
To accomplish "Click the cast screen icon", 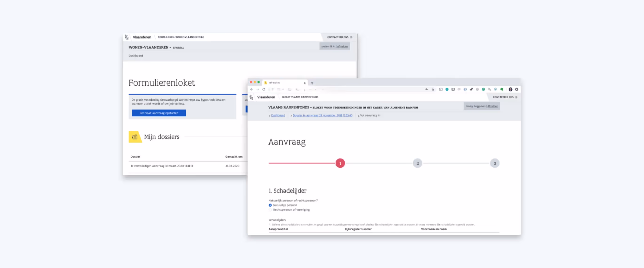I will (x=441, y=89).
